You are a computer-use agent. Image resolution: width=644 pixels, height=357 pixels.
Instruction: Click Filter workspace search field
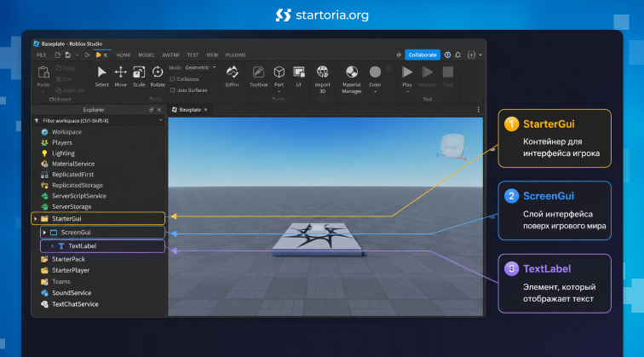click(97, 120)
